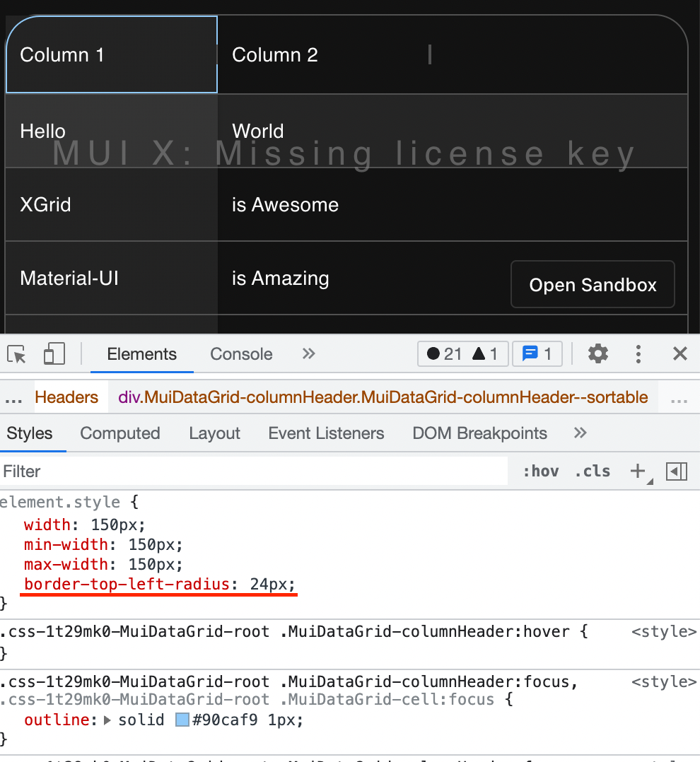Click the styles Filter input field
The image size is (700, 762).
click(x=212, y=471)
